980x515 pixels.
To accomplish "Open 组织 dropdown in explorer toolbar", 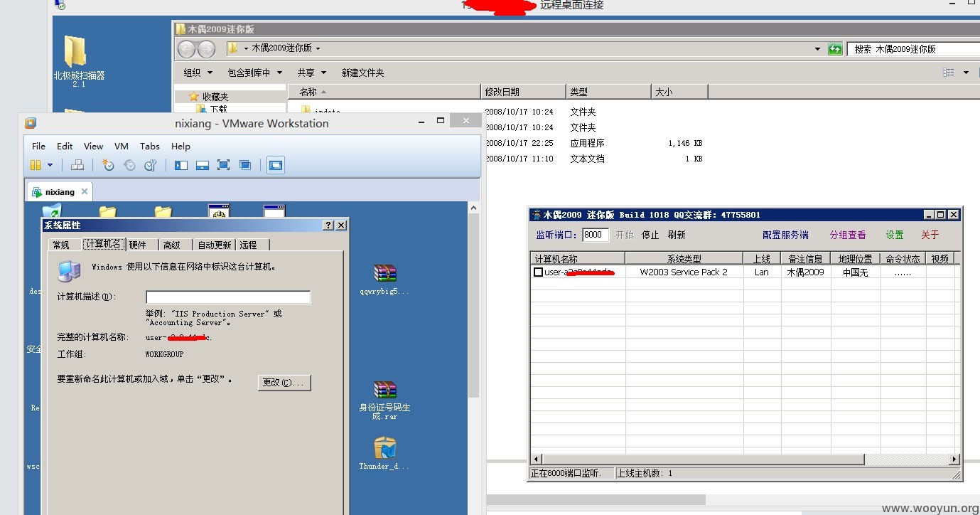I will (x=198, y=73).
